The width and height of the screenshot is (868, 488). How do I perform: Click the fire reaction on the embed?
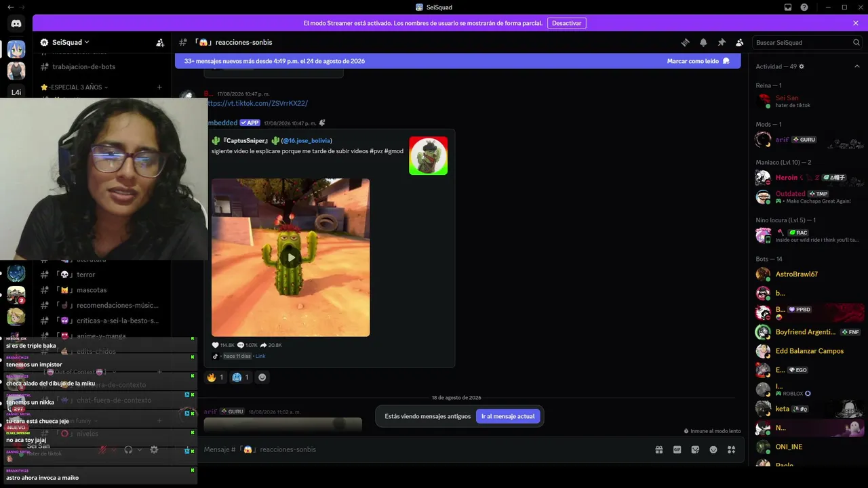(216, 378)
